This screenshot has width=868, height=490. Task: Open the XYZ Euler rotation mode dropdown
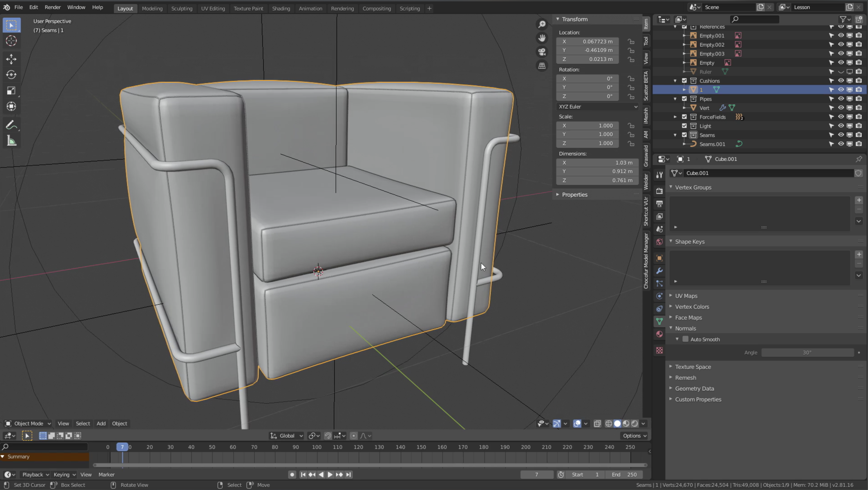click(x=597, y=106)
